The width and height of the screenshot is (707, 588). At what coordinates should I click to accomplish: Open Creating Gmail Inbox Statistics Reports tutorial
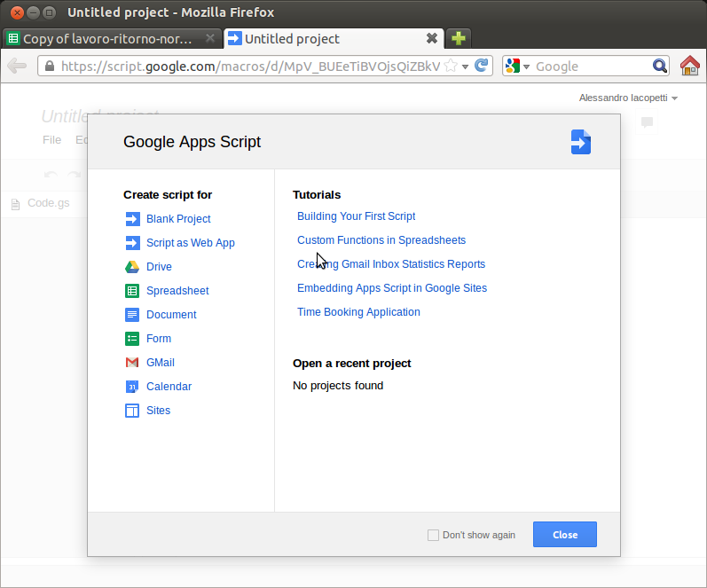391,263
